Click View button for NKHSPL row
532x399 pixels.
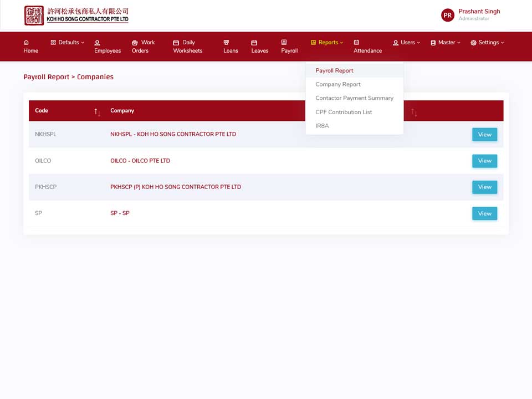[484, 134]
